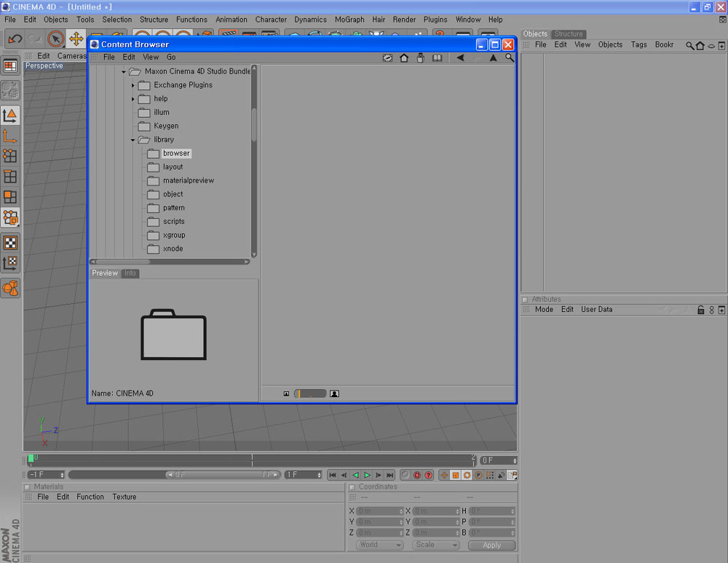Open the Texture menu in Materials panel
Screen dimensions: 728x563
(124, 497)
